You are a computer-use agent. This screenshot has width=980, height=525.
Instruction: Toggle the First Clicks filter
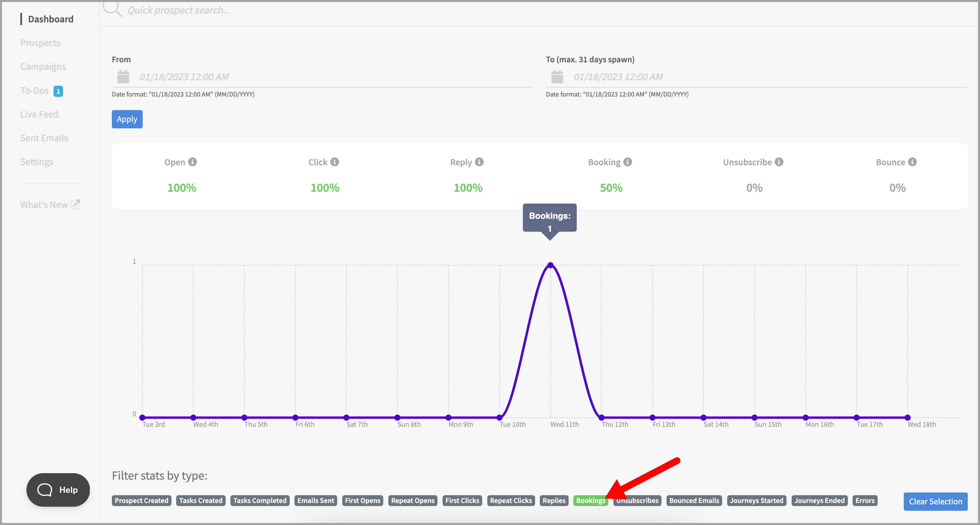click(x=462, y=501)
